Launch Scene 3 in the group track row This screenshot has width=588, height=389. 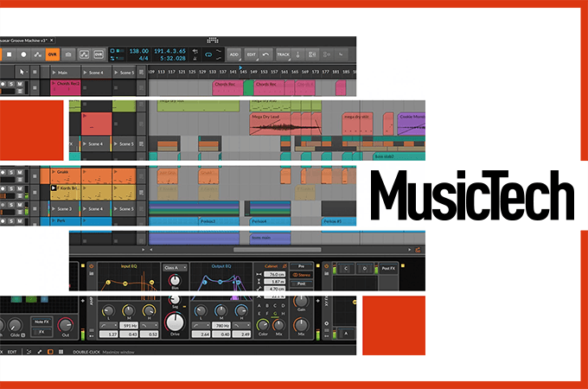point(66,208)
